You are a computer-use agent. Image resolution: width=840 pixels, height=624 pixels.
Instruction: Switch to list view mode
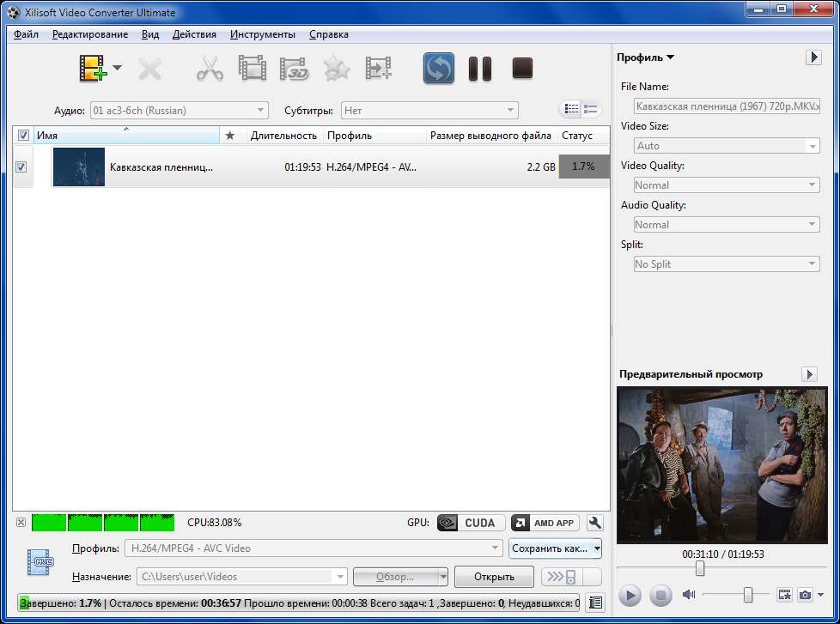[x=591, y=109]
